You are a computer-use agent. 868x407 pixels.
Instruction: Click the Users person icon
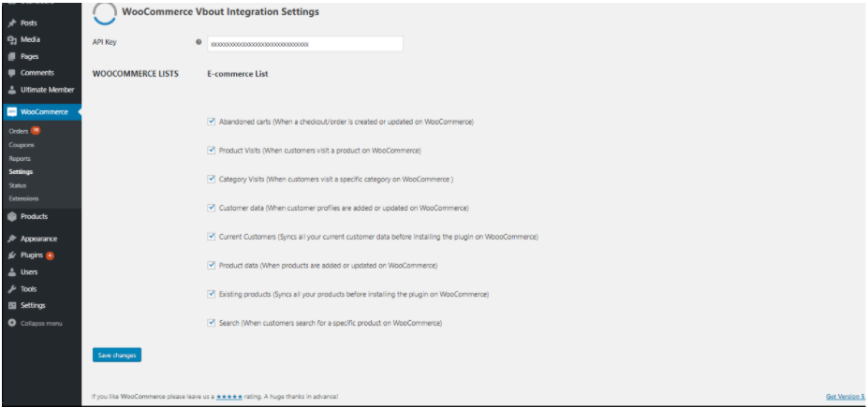[12, 272]
